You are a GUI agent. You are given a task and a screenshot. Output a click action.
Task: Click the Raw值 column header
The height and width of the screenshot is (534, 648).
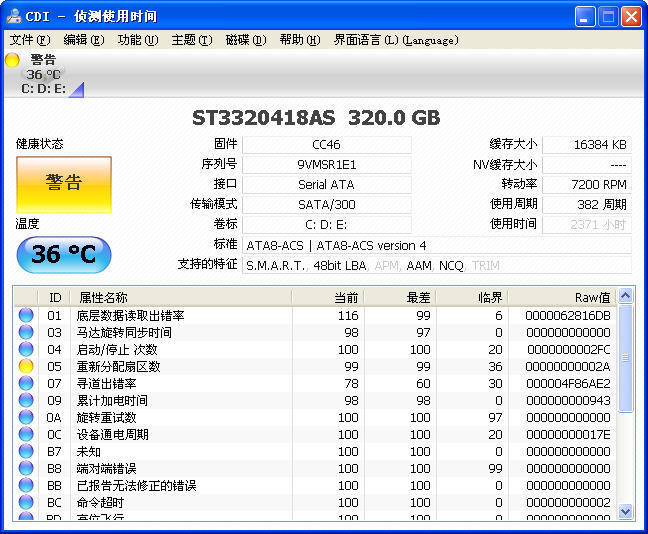click(590, 297)
